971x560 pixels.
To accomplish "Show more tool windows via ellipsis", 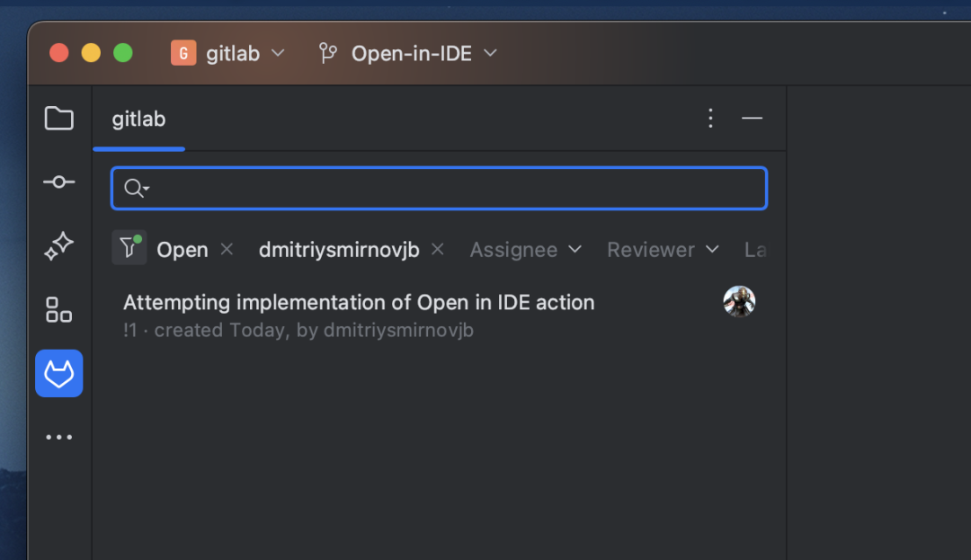I will coord(58,437).
